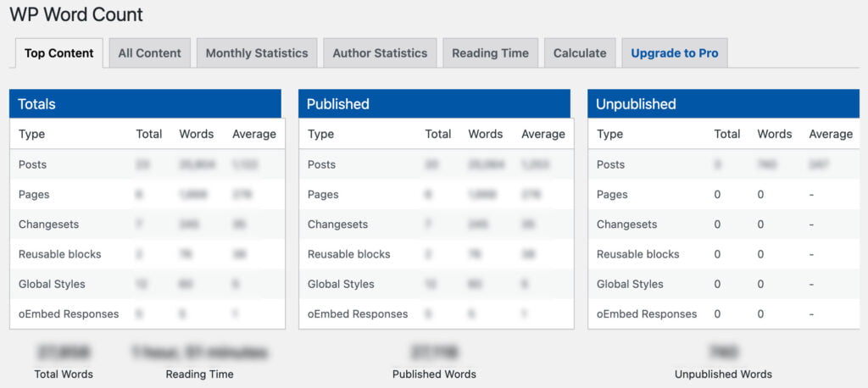This screenshot has width=868, height=388.
Task: Click the Words column header in Totals
Action: click(x=196, y=134)
